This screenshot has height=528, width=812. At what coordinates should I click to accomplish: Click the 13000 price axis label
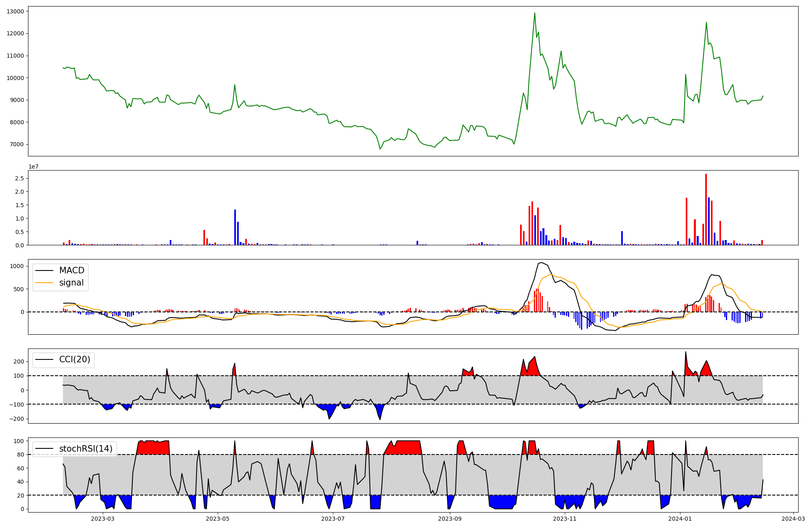pos(15,11)
